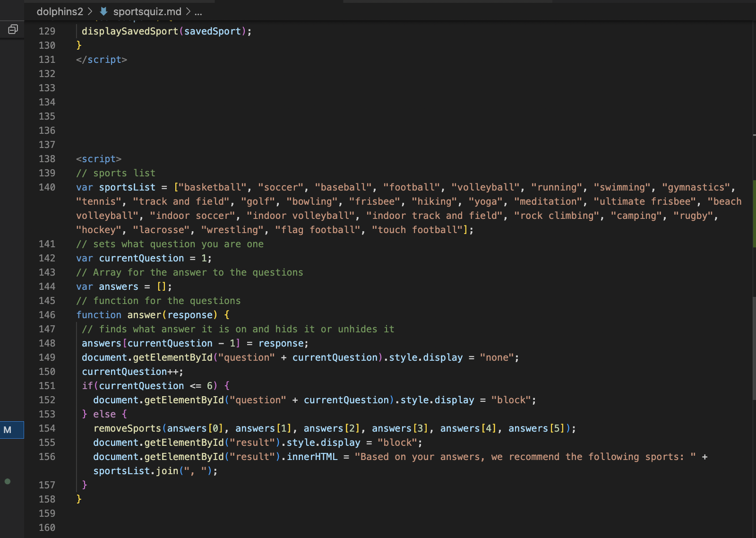756x538 pixels.
Task: Click the '// sports list' comment
Action: (x=116, y=173)
